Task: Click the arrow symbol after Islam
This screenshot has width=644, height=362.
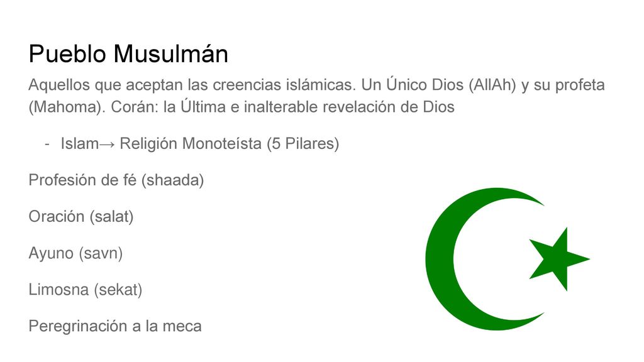Action: (107, 144)
